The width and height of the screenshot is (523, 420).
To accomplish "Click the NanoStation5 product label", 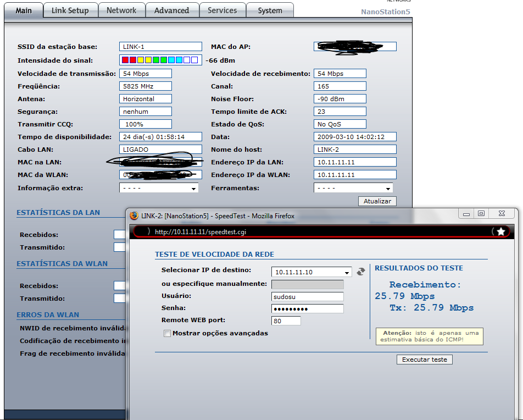I will click(x=385, y=12).
